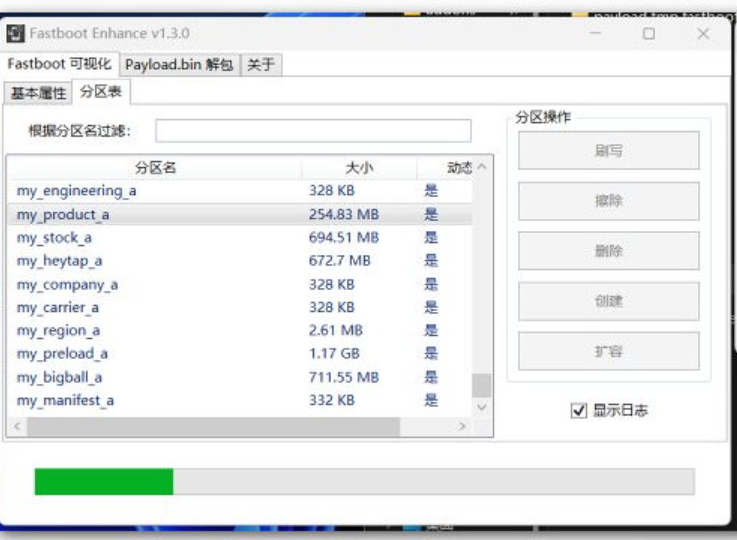Select the 分区表 sub-tab

click(x=101, y=92)
